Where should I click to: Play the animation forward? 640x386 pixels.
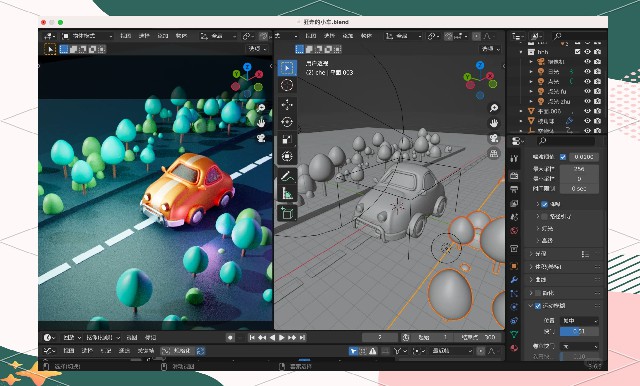(282, 337)
